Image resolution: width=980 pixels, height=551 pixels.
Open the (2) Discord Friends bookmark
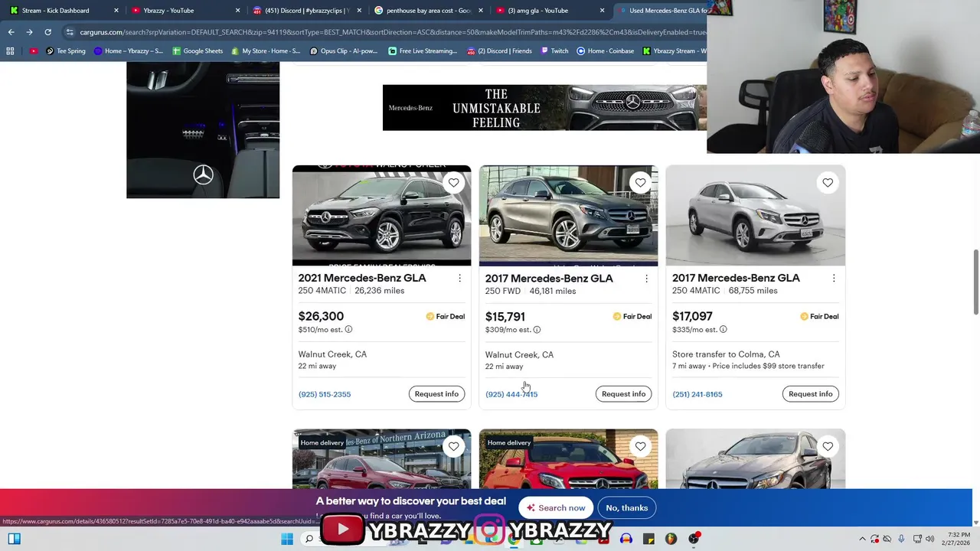pyautogui.click(x=499, y=51)
